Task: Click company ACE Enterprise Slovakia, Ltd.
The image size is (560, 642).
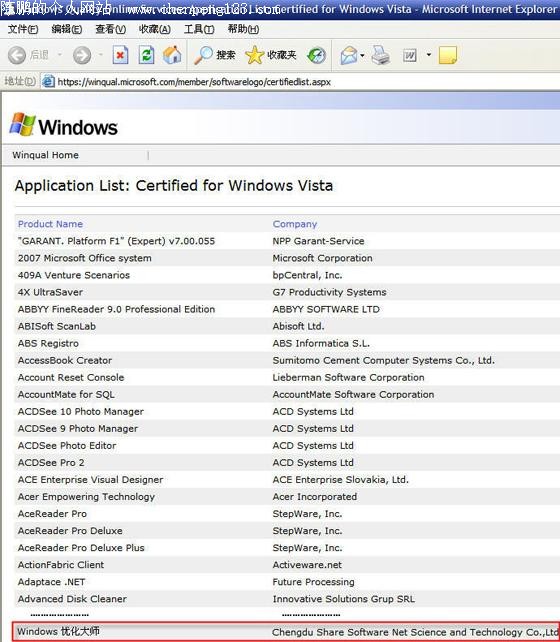Action: [341, 480]
